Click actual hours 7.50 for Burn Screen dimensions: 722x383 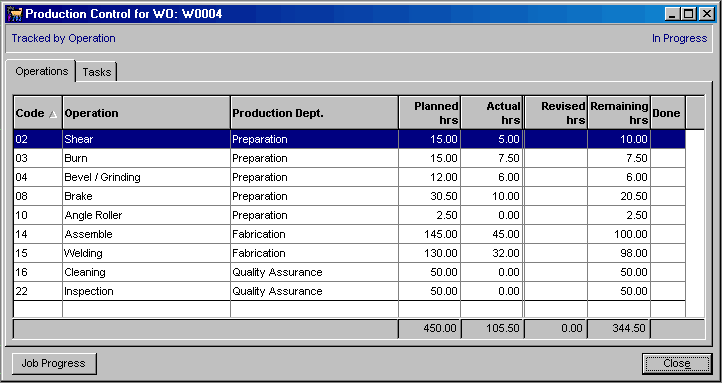[x=492, y=158]
